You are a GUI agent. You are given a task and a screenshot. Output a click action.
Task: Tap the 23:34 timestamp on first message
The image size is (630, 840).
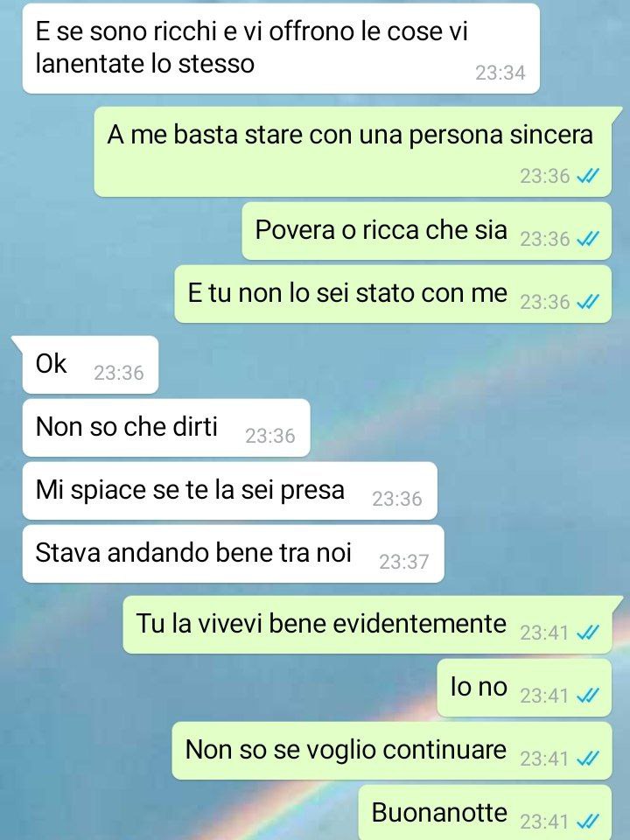(x=500, y=73)
